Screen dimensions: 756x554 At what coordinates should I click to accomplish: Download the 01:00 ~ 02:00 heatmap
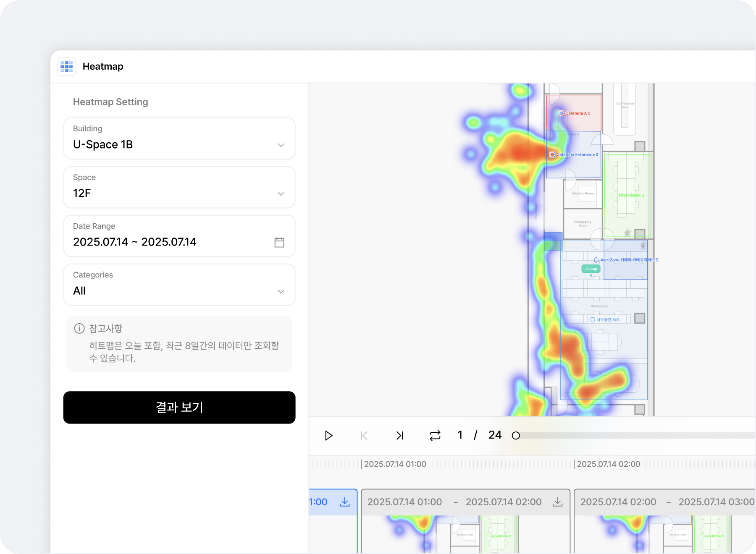tap(557, 502)
